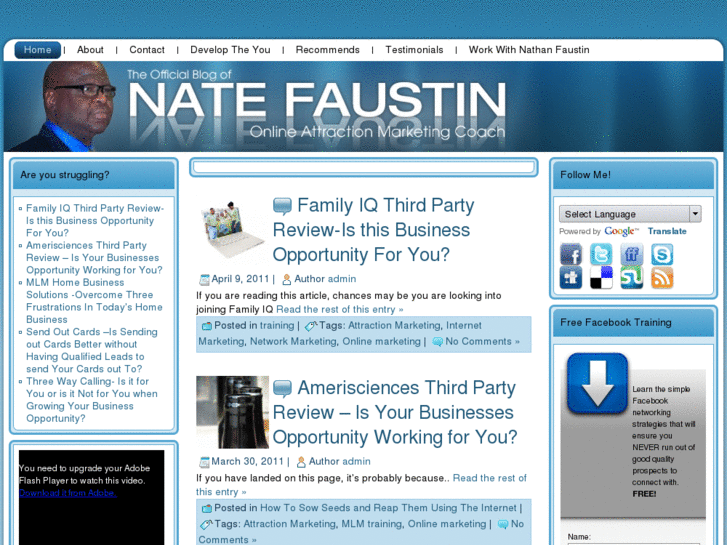
Task: Open the FriendFeed icon
Action: tap(631, 254)
